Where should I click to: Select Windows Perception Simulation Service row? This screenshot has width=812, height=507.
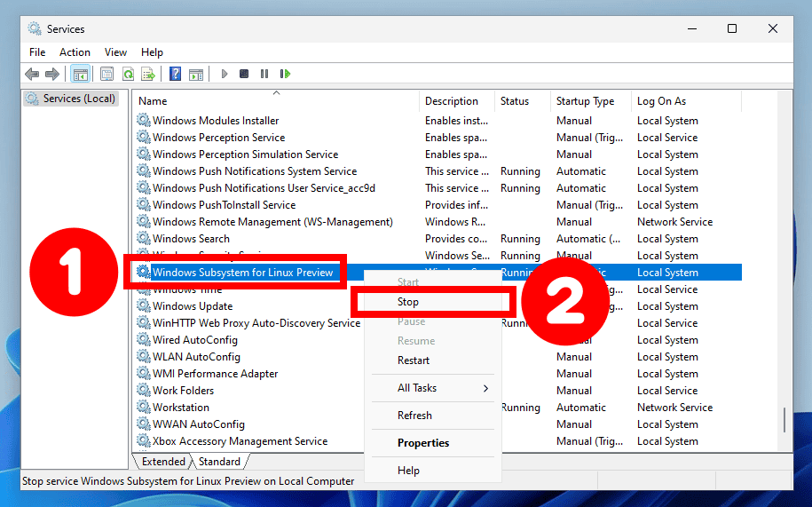(x=438, y=154)
